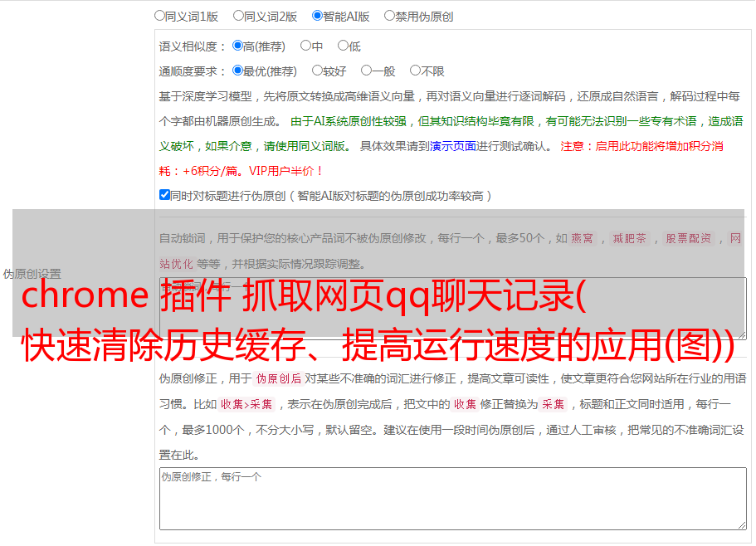Select 禁用伪原创 radio option
Viewport: 756px width, 546px height.
(389, 16)
